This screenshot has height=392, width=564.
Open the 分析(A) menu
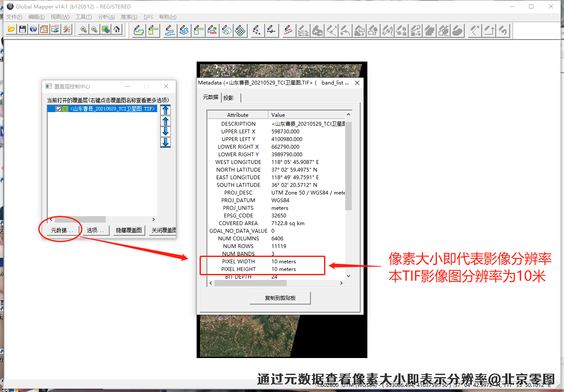[x=106, y=17]
